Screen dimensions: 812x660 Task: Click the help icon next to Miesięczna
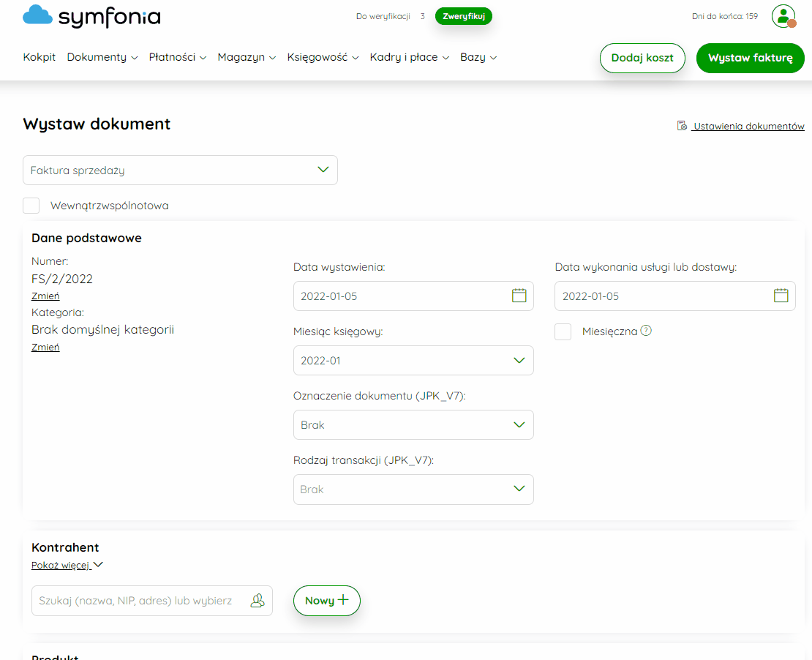coord(646,331)
